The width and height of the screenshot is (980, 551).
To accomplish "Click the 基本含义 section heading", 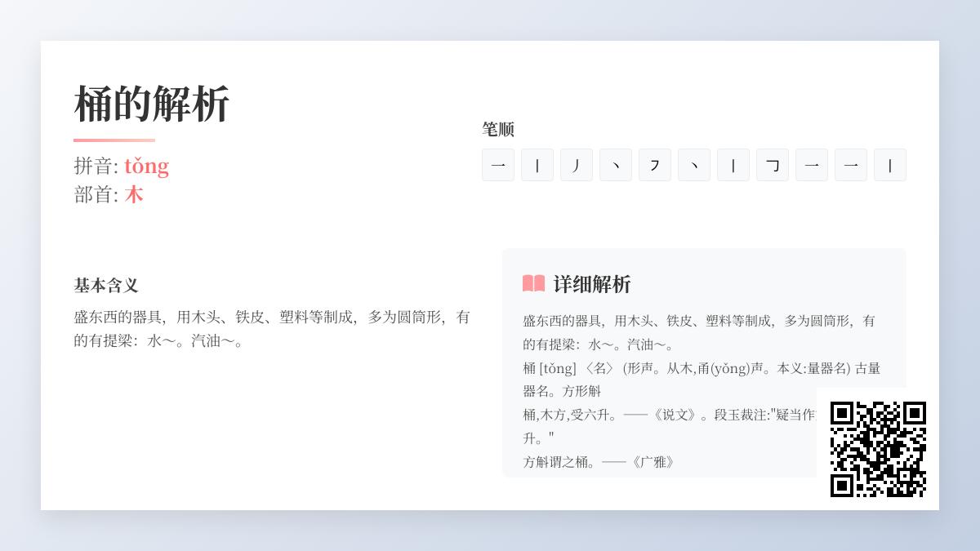I will (106, 286).
